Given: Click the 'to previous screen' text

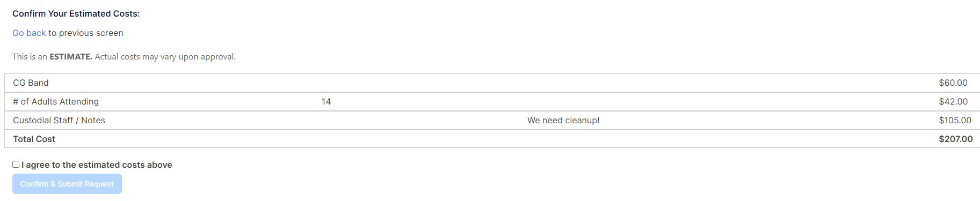Looking at the screenshot, I should click(x=86, y=33).
